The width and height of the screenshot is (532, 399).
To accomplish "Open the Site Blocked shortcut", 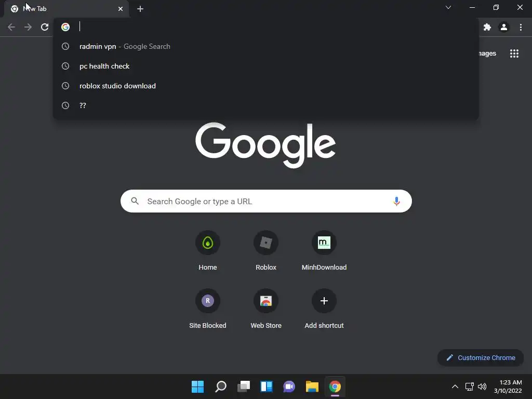I will [208, 309].
